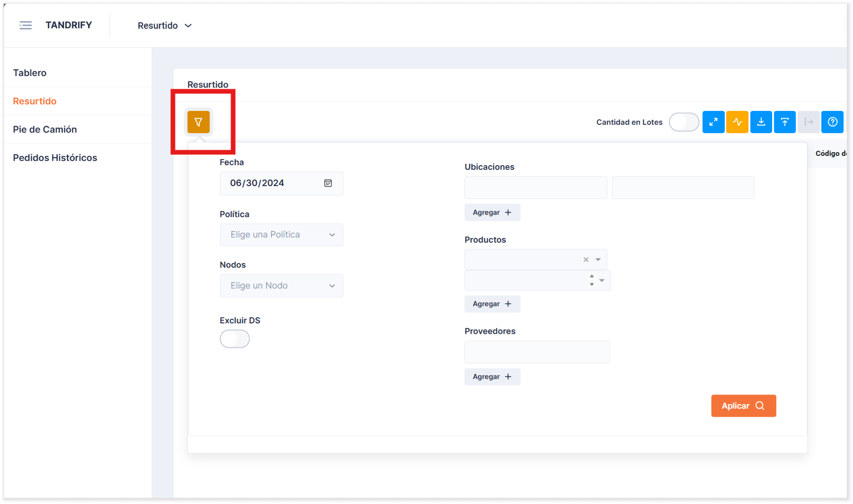Click the download icon button

click(761, 122)
